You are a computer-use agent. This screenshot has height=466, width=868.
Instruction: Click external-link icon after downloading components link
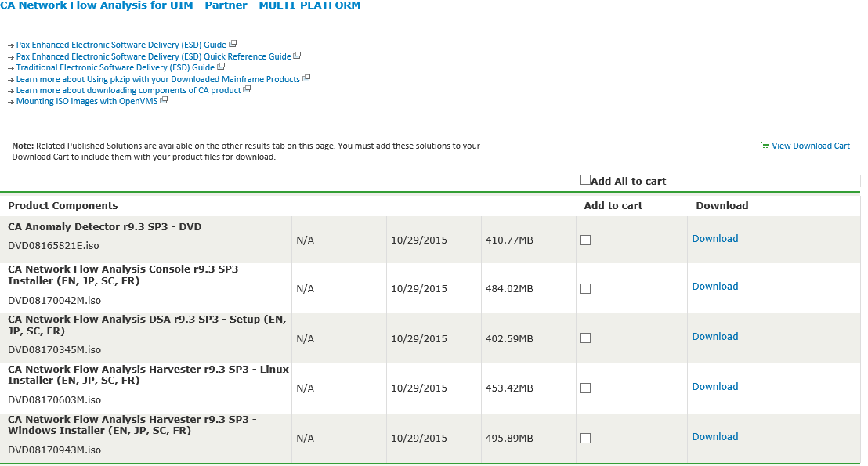coord(247,89)
